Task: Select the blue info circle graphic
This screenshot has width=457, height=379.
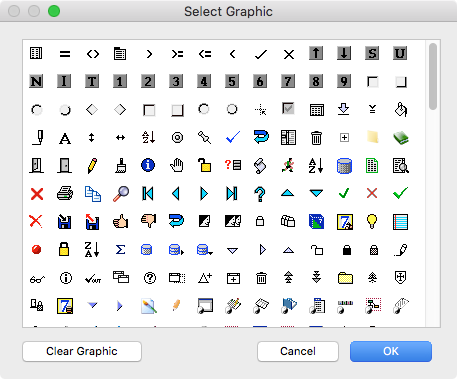Action: 148,165
